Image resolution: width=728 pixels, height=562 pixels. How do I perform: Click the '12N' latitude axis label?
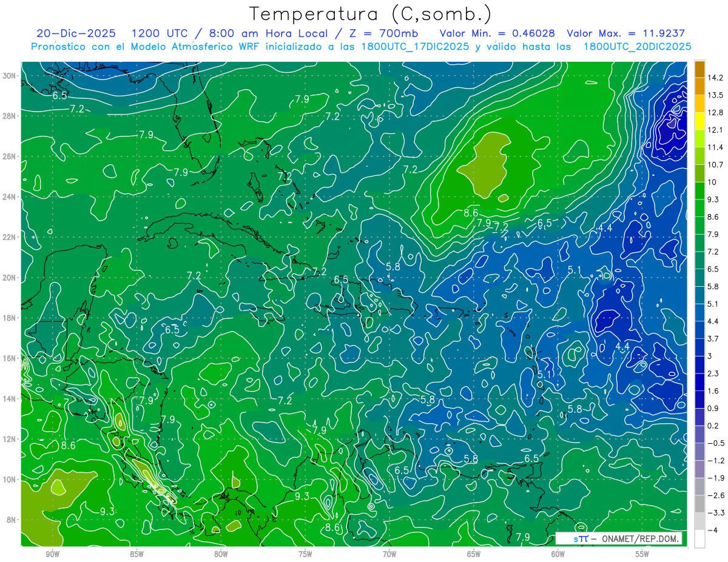8,439
